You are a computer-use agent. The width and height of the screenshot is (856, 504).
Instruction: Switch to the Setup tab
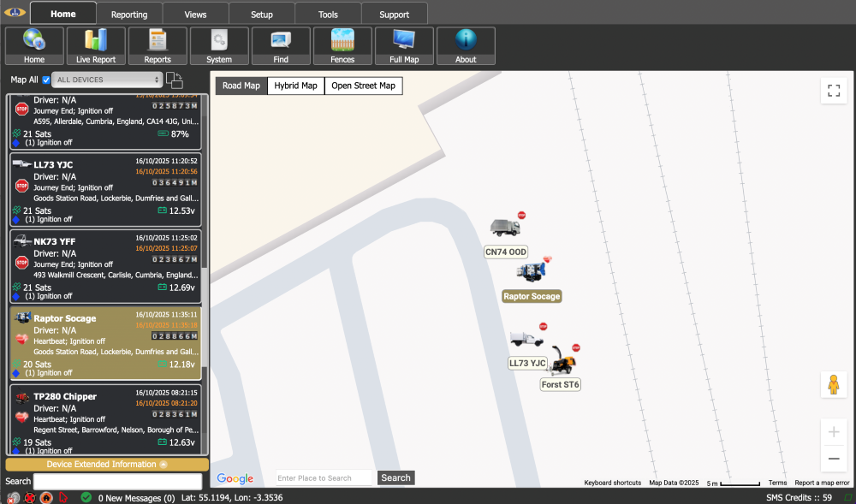[x=261, y=15]
